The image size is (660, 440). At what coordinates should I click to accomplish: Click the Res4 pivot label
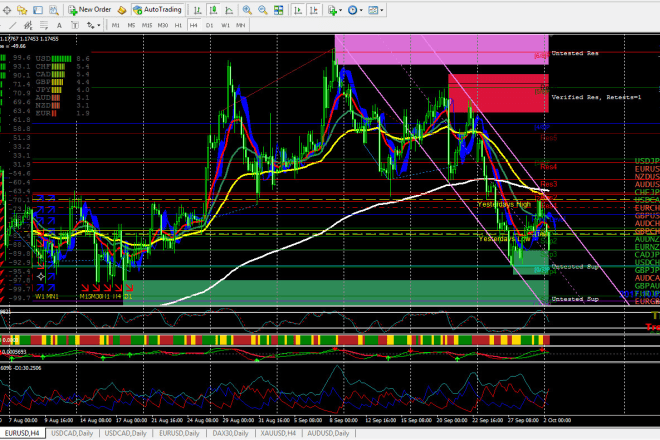click(x=549, y=167)
